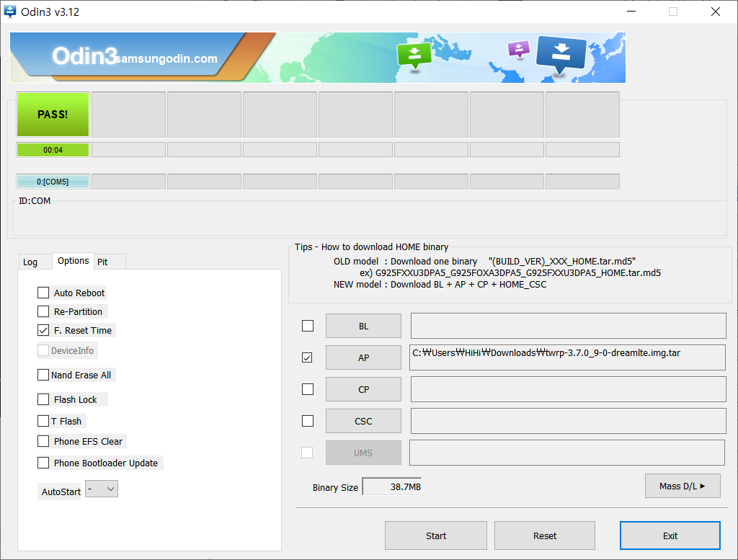
Task: Open the AutoStart dropdown
Action: [102, 489]
